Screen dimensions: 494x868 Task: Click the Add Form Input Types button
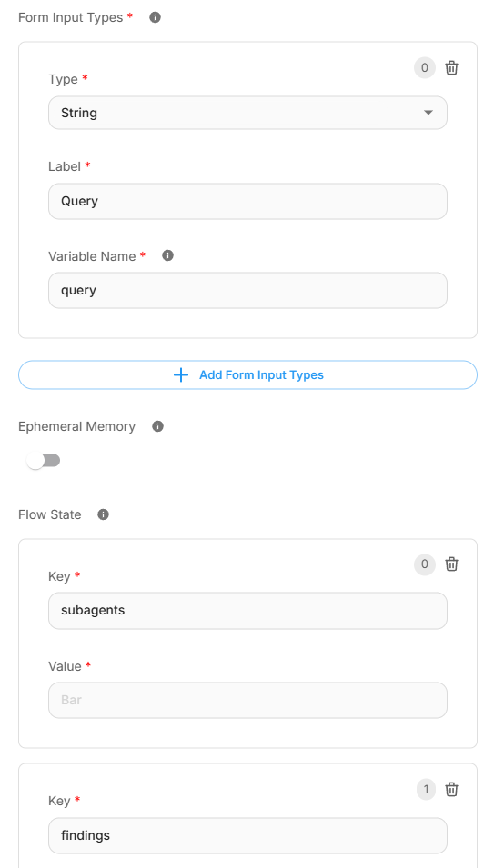pos(247,375)
